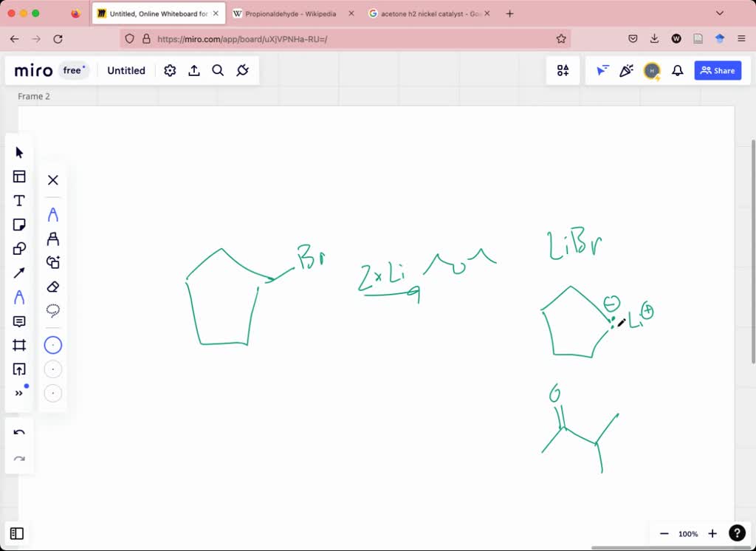The width and height of the screenshot is (756, 551).
Task: Open board settings with the gear icon
Action: [x=170, y=70]
